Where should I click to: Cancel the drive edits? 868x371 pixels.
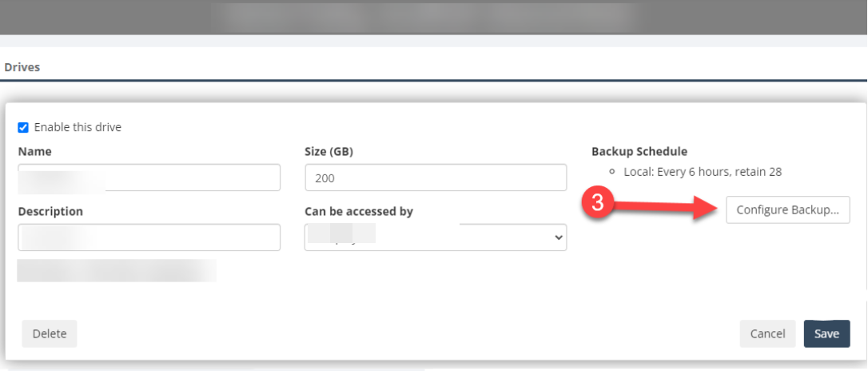[767, 334]
